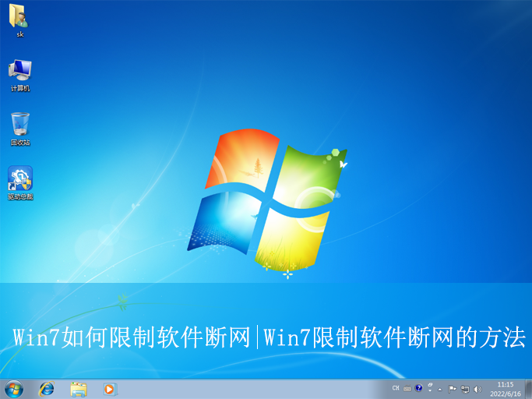Click the Show desktop strip at taskbar edge
This screenshot has height=399, width=532.
click(528, 388)
